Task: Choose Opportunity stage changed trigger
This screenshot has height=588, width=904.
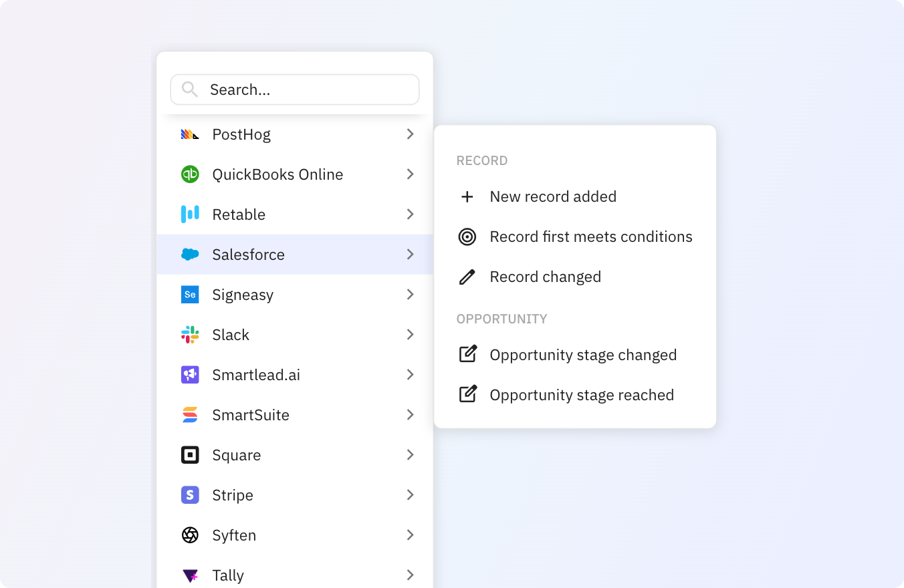Action: (575, 355)
